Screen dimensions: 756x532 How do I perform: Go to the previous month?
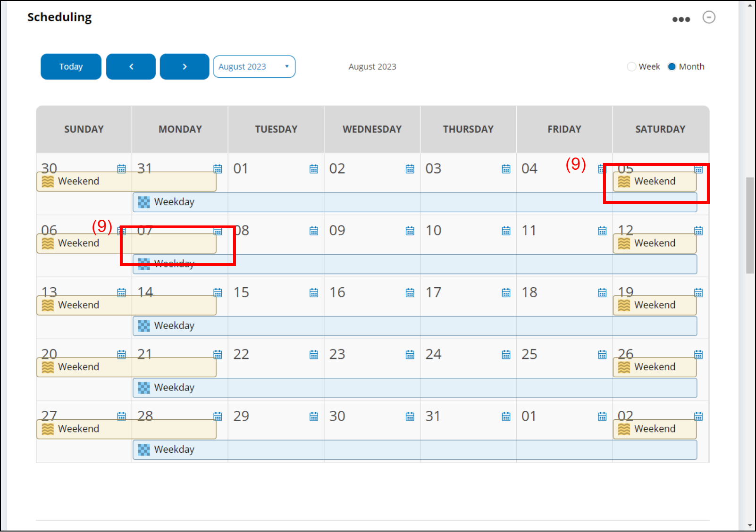tap(131, 66)
